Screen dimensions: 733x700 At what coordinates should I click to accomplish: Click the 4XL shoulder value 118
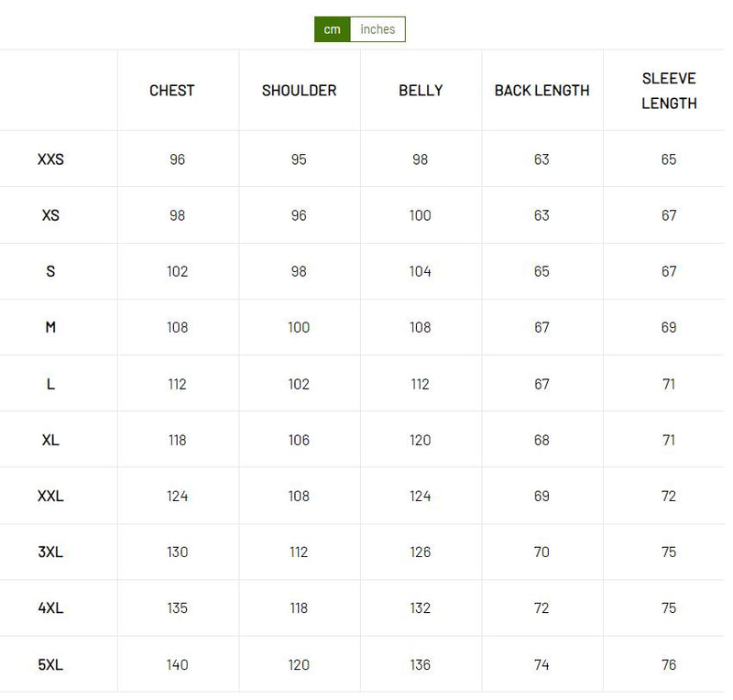click(x=299, y=608)
